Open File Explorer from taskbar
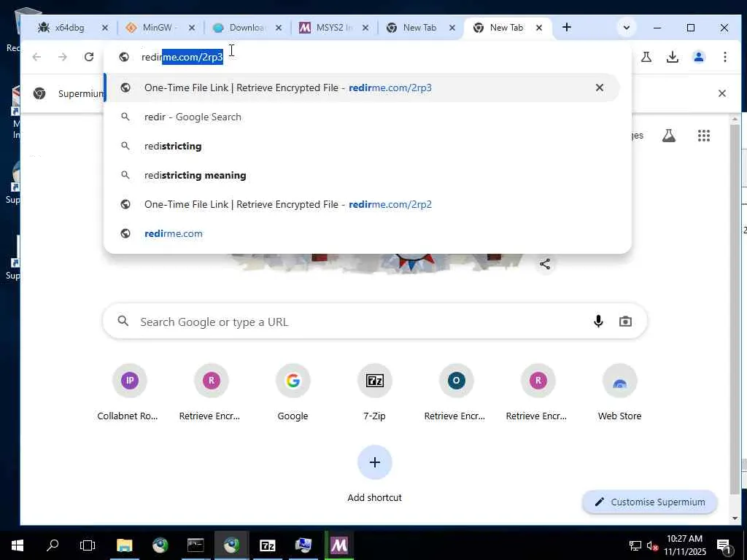 click(x=124, y=545)
